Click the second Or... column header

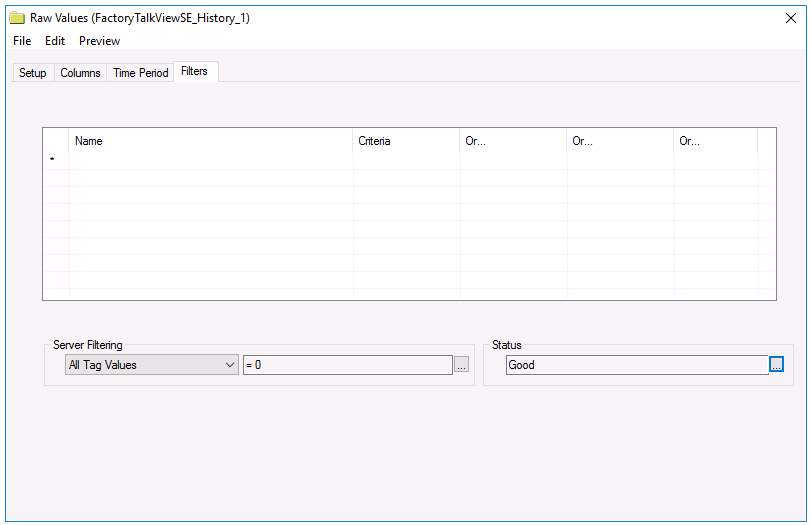[620, 141]
